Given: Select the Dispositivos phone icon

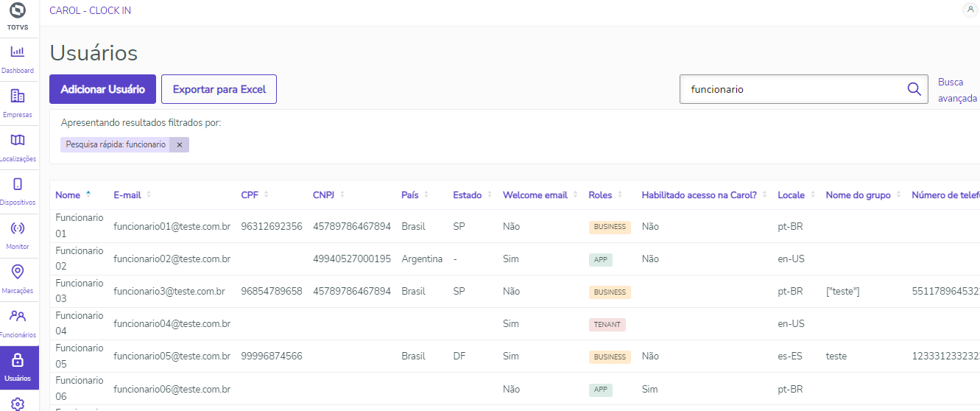Looking at the screenshot, I should point(18,184).
